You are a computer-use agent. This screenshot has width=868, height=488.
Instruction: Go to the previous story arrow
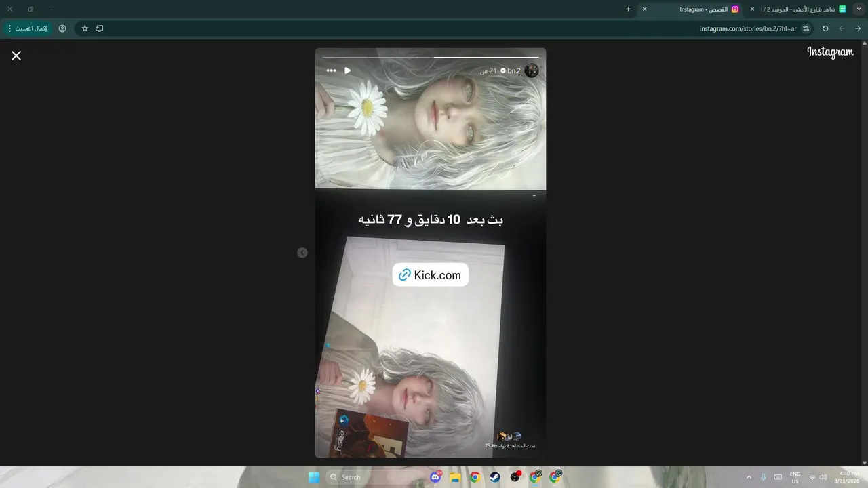pos(302,253)
